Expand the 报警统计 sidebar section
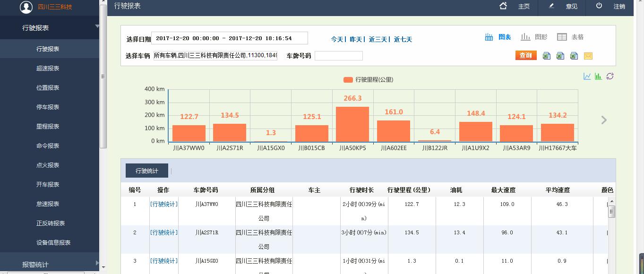 click(50, 265)
